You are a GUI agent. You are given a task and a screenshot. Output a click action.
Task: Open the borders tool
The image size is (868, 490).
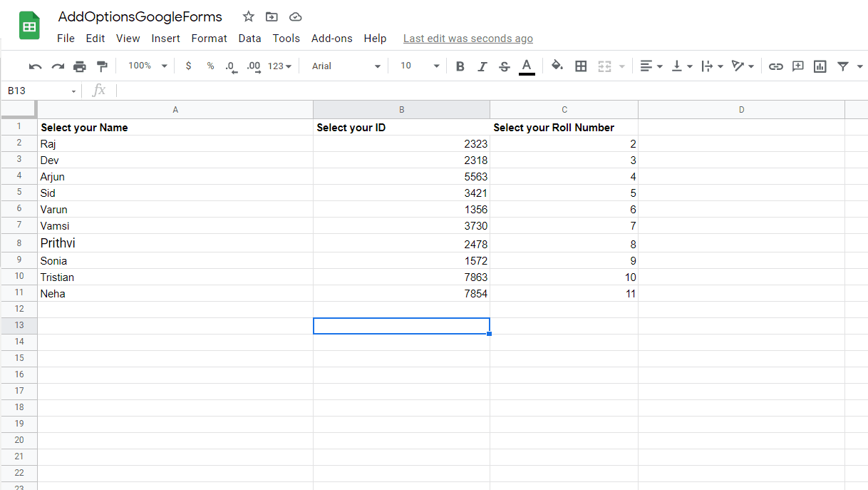[x=581, y=66]
